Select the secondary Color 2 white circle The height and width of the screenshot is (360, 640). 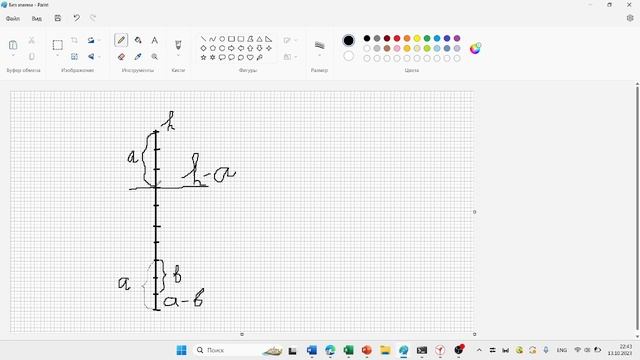tap(349, 56)
